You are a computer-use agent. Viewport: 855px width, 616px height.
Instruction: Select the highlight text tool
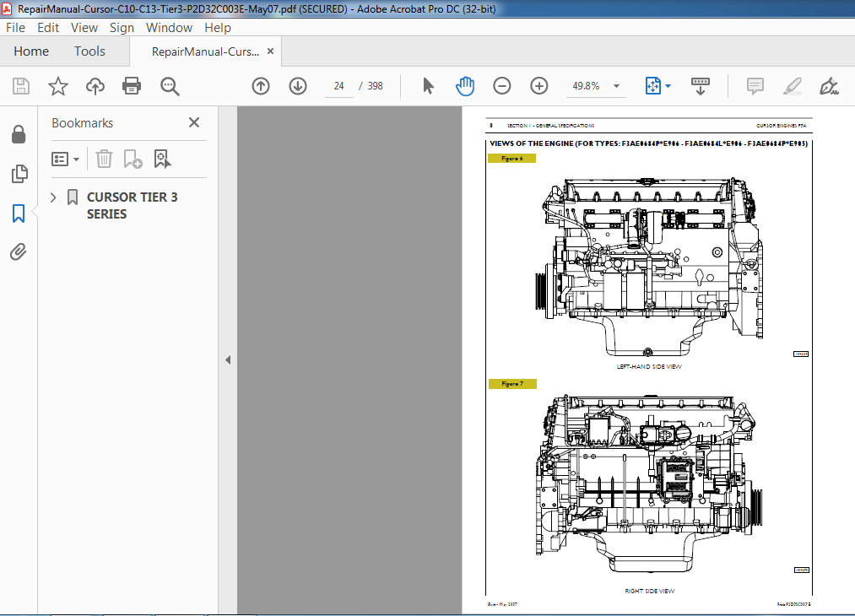click(792, 86)
